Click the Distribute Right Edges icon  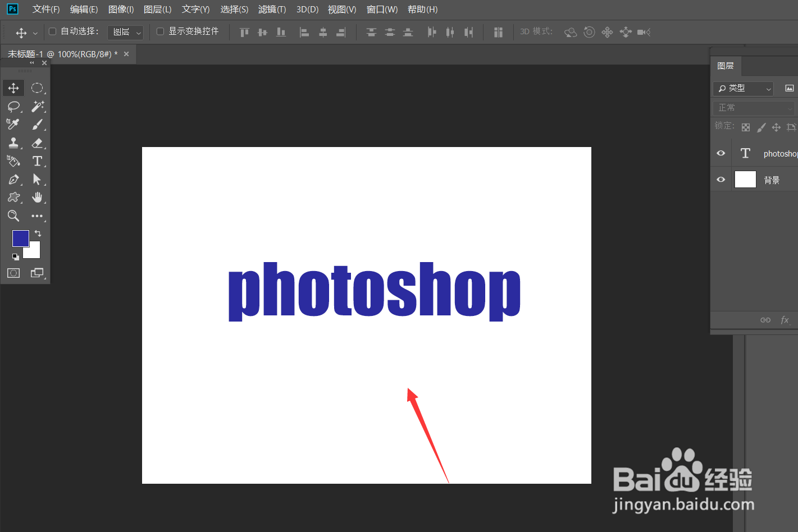tap(468, 32)
